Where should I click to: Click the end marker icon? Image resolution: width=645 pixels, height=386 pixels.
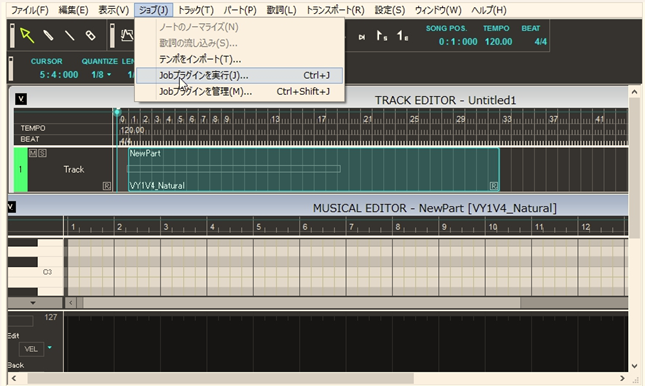402,36
